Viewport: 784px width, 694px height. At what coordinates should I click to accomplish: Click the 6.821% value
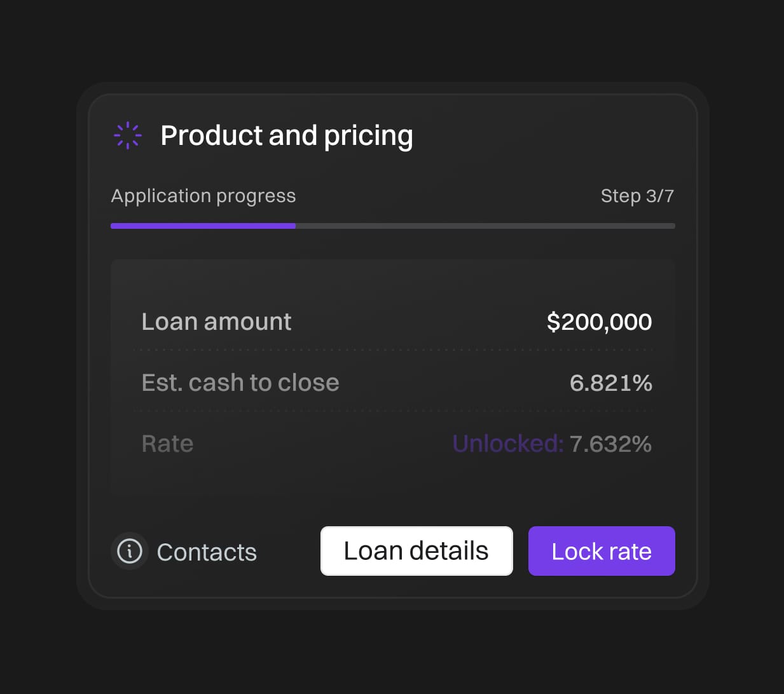pos(610,383)
